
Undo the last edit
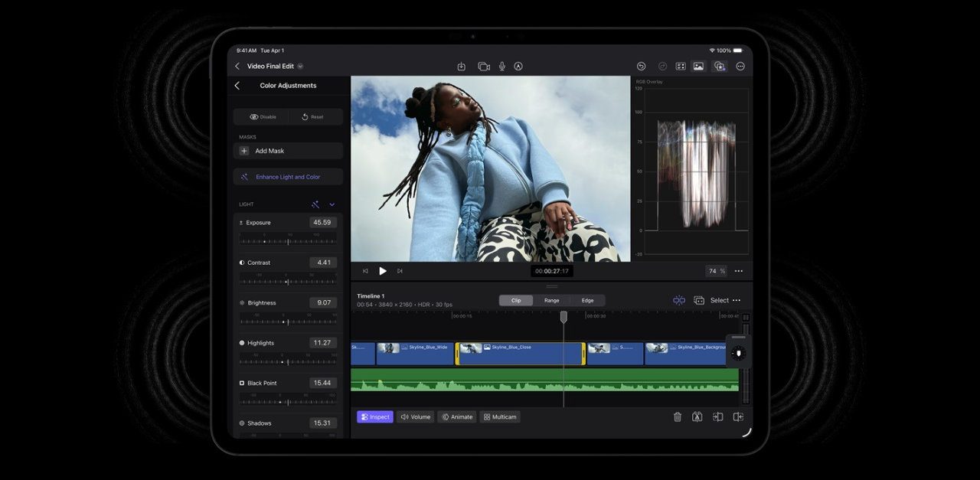point(641,66)
